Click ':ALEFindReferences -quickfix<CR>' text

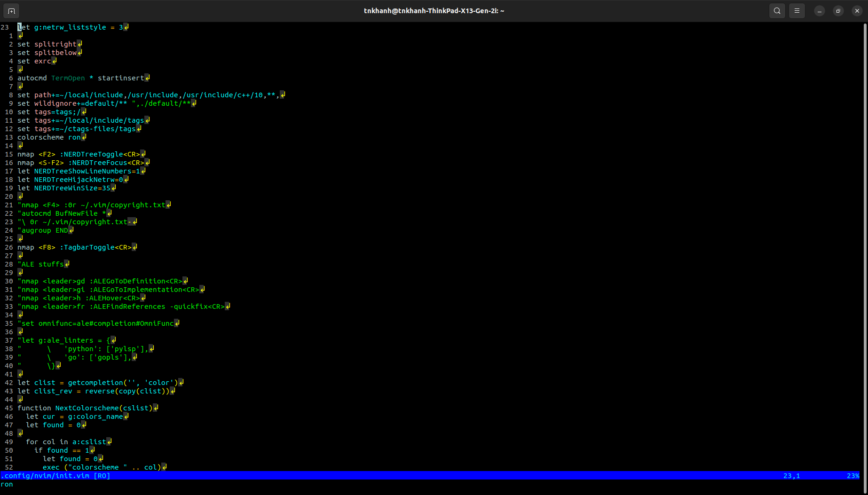coord(157,306)
